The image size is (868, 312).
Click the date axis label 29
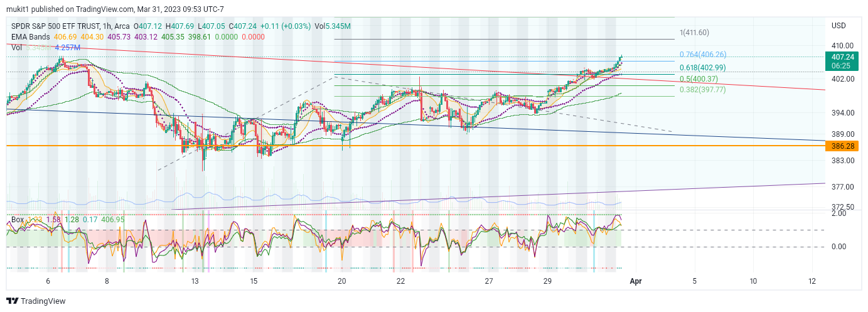click(x=547, y=280)
